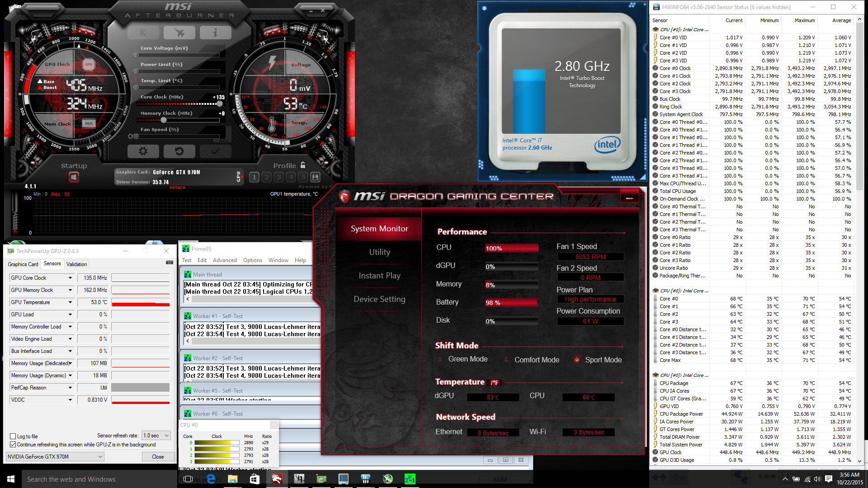Image resolution: width=868 pixels, height=488 pixels.
Task: Toggle Afterburner Startup Windows button
Action: pos(74,177)
